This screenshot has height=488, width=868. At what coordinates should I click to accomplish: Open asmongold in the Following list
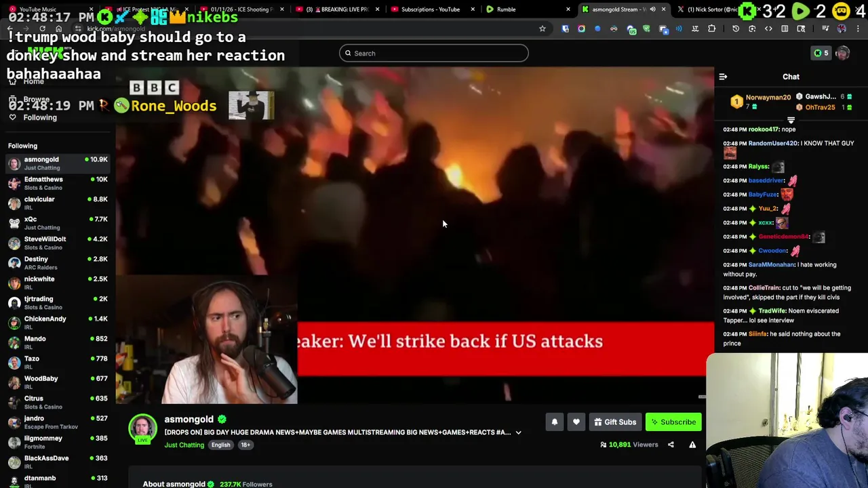tap(58, 163)
